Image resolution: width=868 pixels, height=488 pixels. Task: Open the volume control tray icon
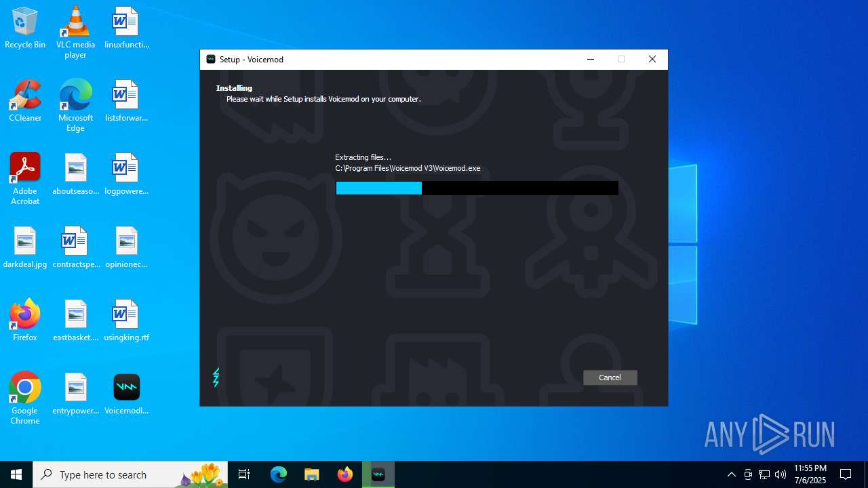(x=781, y=474)
